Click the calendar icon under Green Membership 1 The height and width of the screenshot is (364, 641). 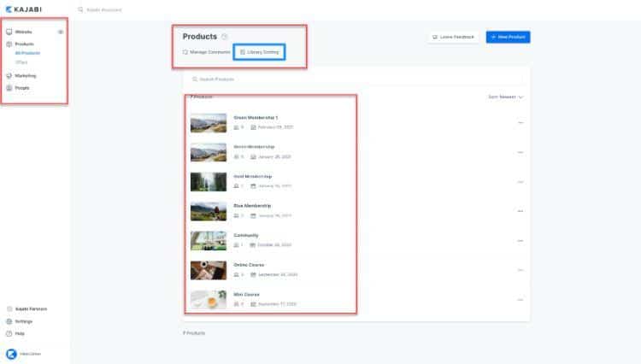click(x=253, y=127)
